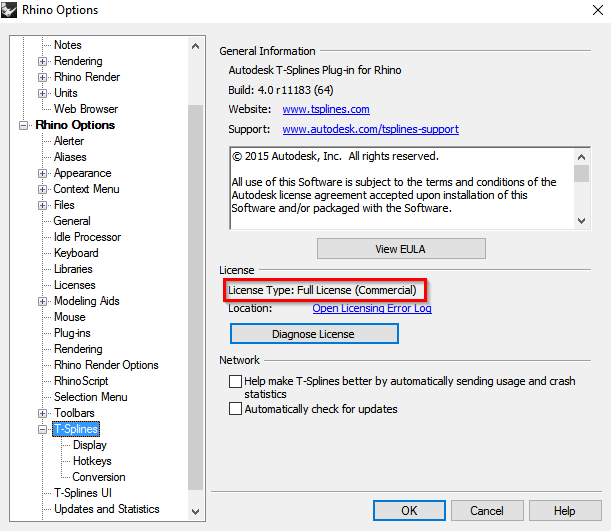
Task: Expand the Appearance tree node
Action: 42,173
